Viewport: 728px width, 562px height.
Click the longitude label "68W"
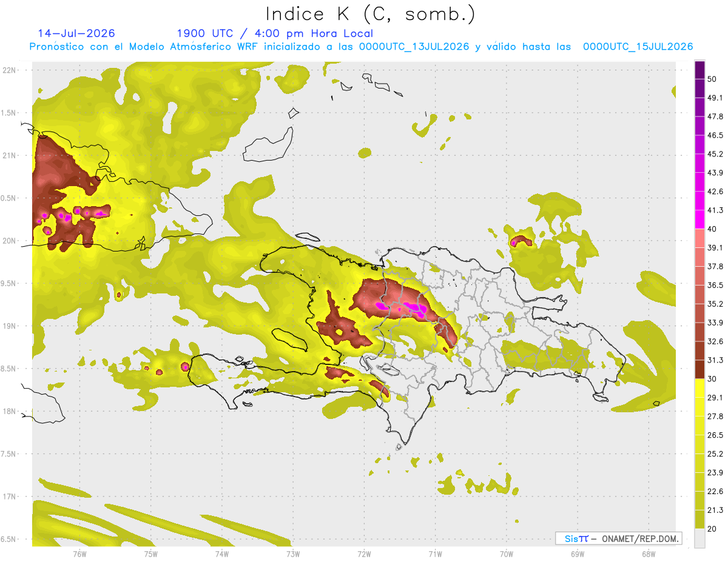pos(649,554)
